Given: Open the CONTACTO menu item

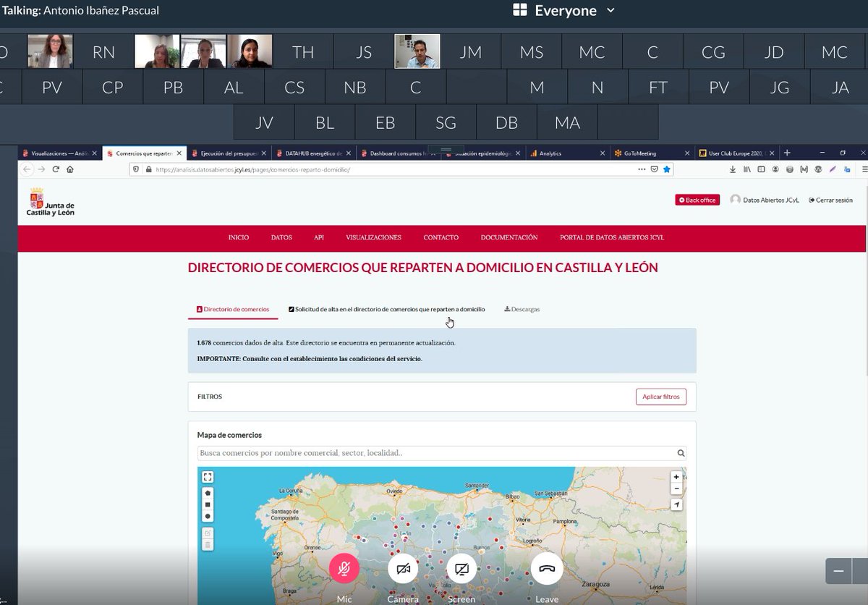Looking at the screenshot, I should [x=441, y=237].
